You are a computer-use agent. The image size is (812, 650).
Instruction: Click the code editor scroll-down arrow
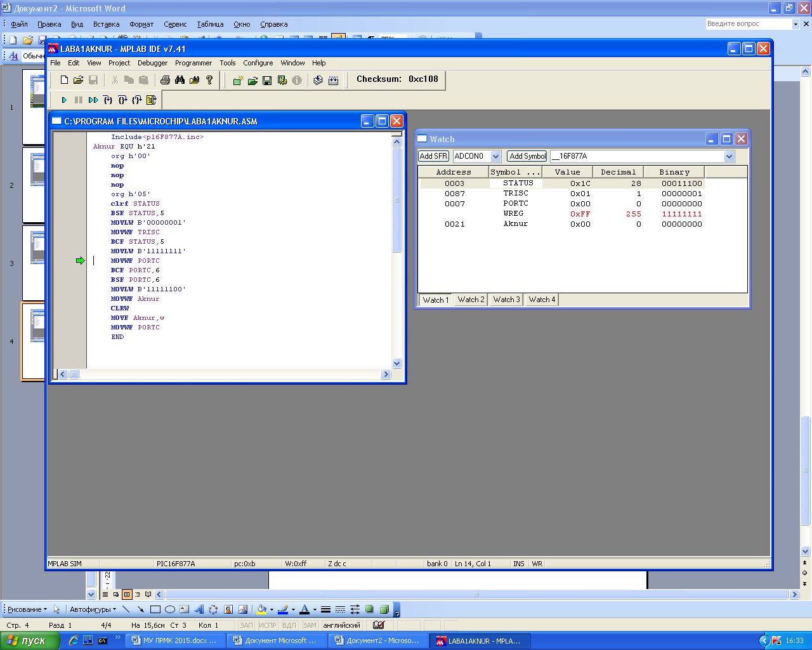(397, 364)
